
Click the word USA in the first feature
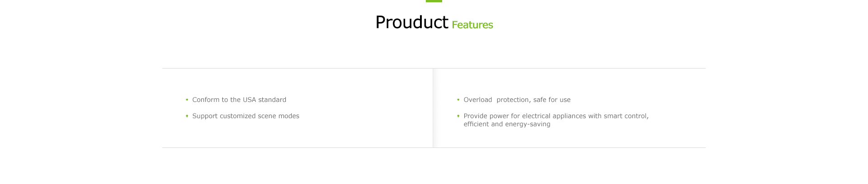coord(250,100)
